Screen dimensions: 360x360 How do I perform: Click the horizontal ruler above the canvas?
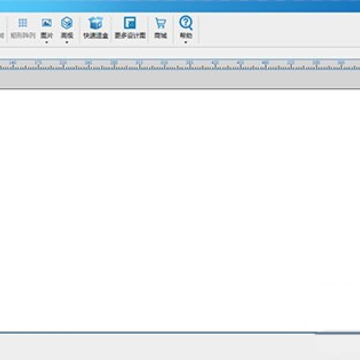(180, 65)
